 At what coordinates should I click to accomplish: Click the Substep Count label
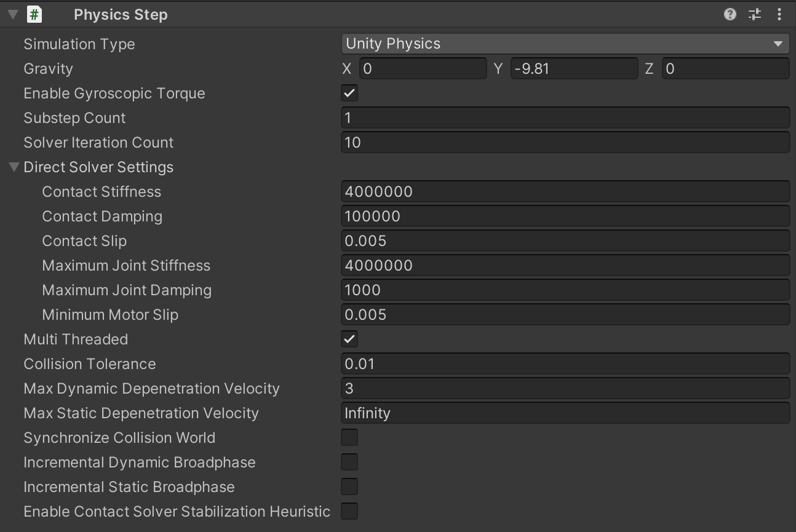tap(74, 118)
